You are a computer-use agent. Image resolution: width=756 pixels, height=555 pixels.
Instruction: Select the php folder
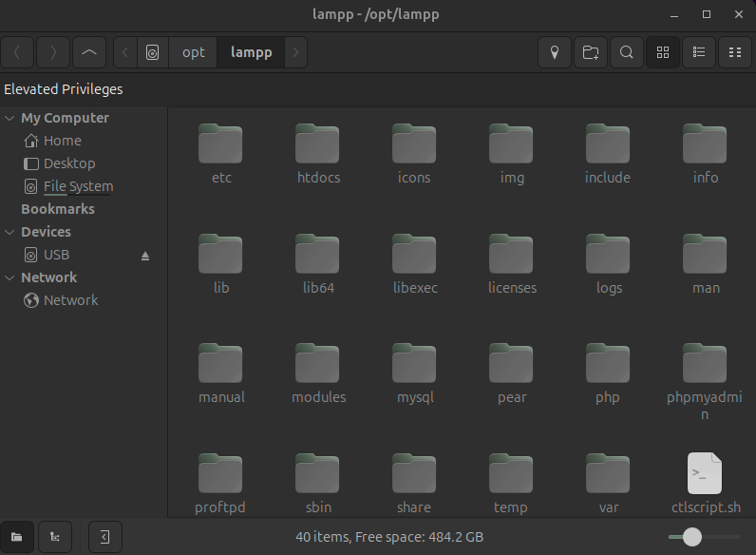point(608,374)
